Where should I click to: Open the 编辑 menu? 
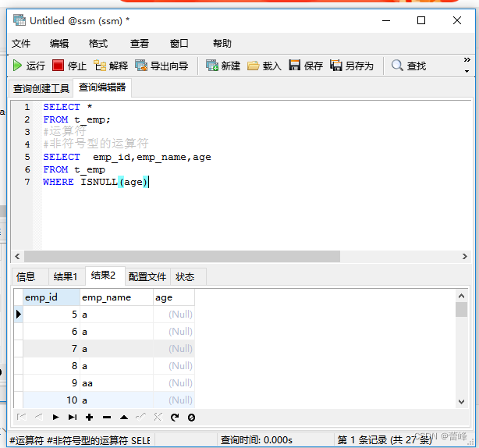[x=59, y=44]
